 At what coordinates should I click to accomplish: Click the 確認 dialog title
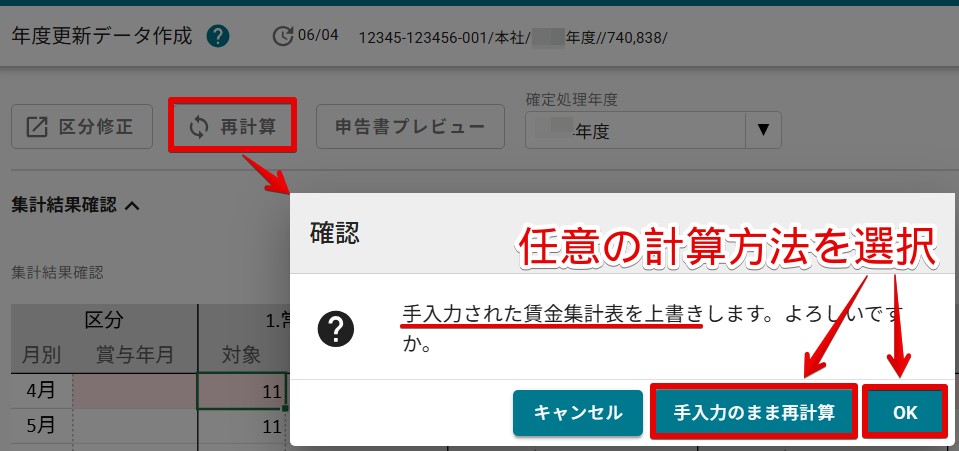pyautogui.click(x=335, y=234)
